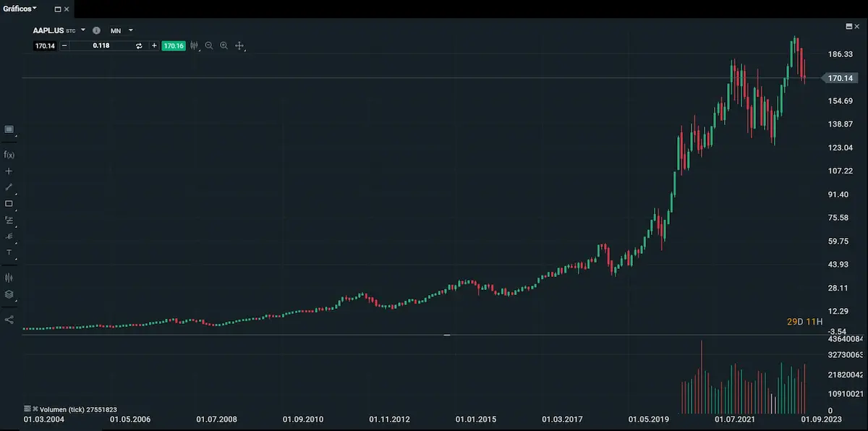The width and height of the screenshot is (868, 431).
Task: Open the MN timeframe dropdown
Action: pos(131,30)
